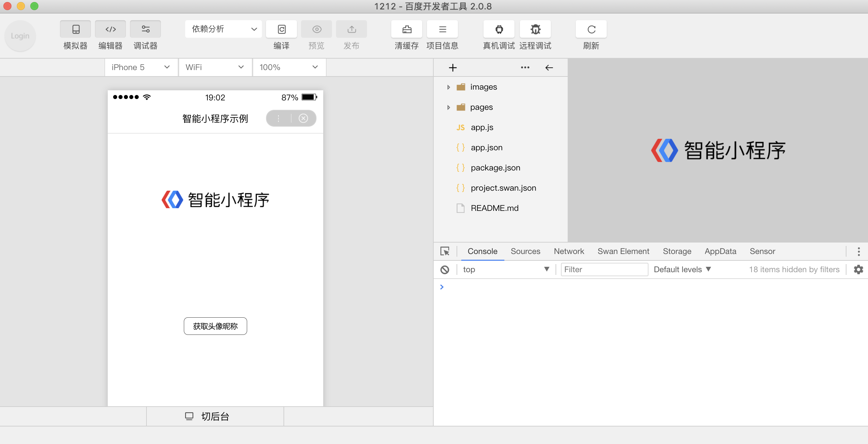
Task: Switch to the Sources tab
Action: [525, 251]
